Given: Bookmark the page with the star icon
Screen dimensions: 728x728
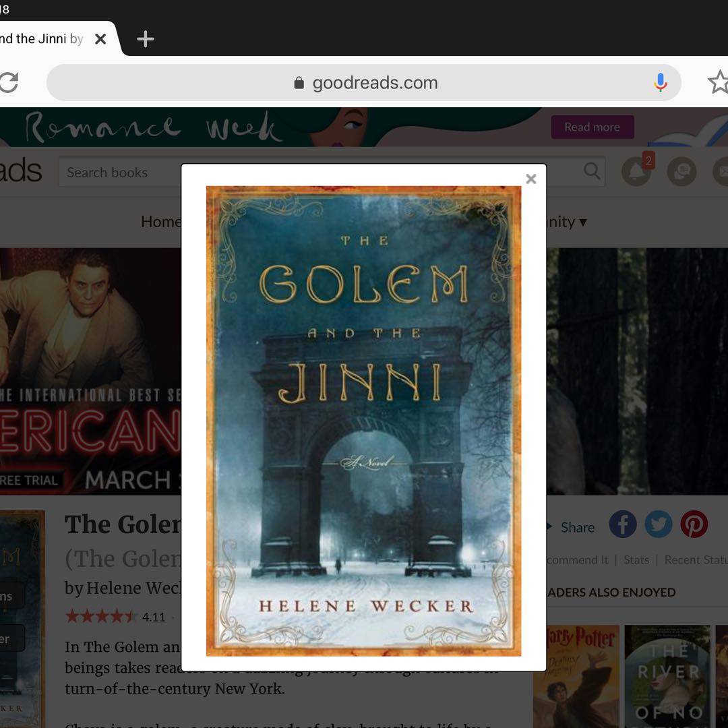Looking at the screenshot, I should pos(717,83).
